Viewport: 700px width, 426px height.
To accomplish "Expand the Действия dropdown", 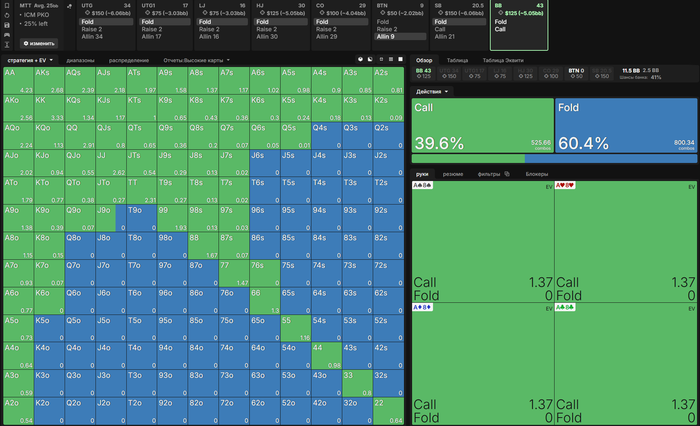I will [x=432, y=92].
